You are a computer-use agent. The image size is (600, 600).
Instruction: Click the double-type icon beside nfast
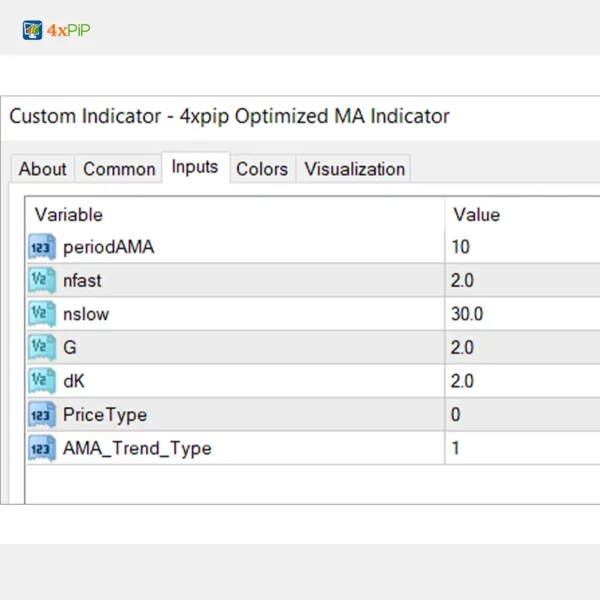pyautogui.click(x=42, y=281)
